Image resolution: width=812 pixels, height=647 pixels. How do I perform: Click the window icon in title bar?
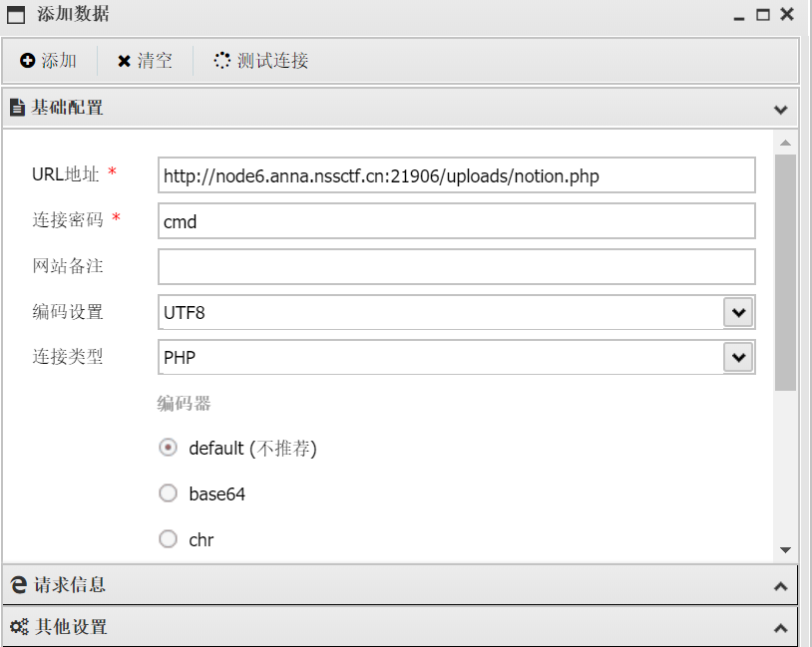tap(16, 14)
